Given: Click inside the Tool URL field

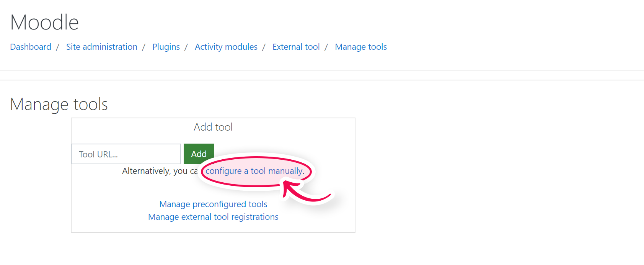Looking at the screenshot, I should pyautogui.click(x=126, y=154).
